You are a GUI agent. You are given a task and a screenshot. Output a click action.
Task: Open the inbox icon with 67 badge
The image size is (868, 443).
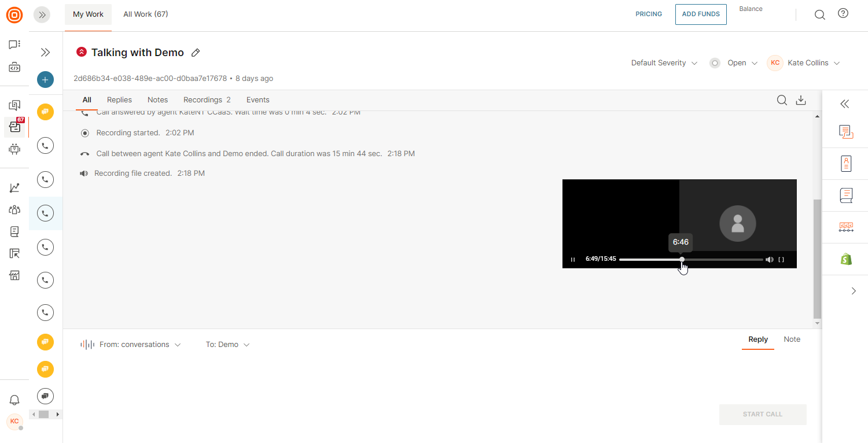(15, 127)
